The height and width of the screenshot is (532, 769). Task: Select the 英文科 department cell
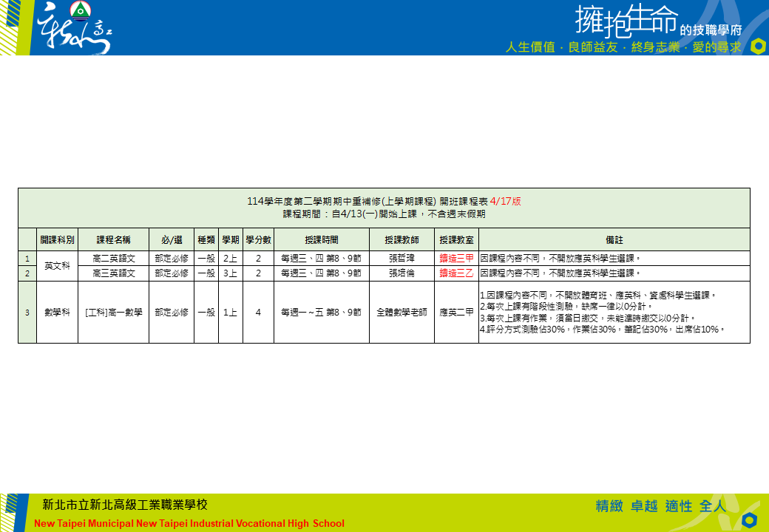(58, 266)
